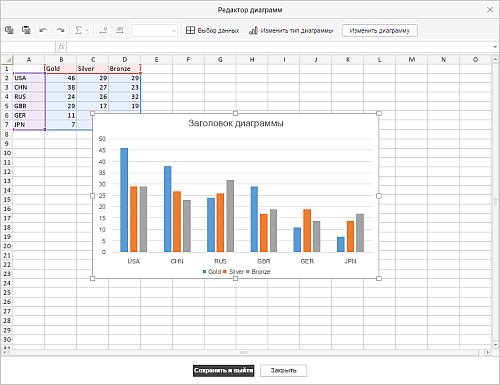The image size is (500, 385).
Task: Click Сохранить и выйти button
Action: 223,371
